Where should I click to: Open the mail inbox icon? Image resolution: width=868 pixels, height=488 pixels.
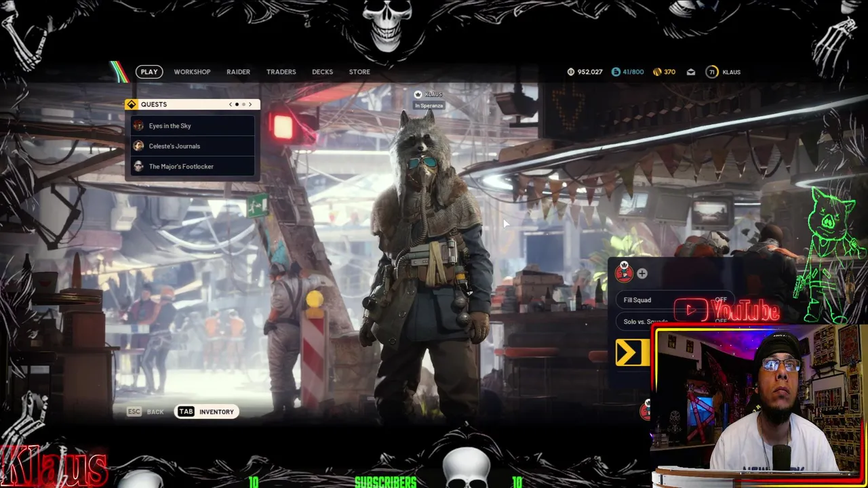(x=690, y=72)
